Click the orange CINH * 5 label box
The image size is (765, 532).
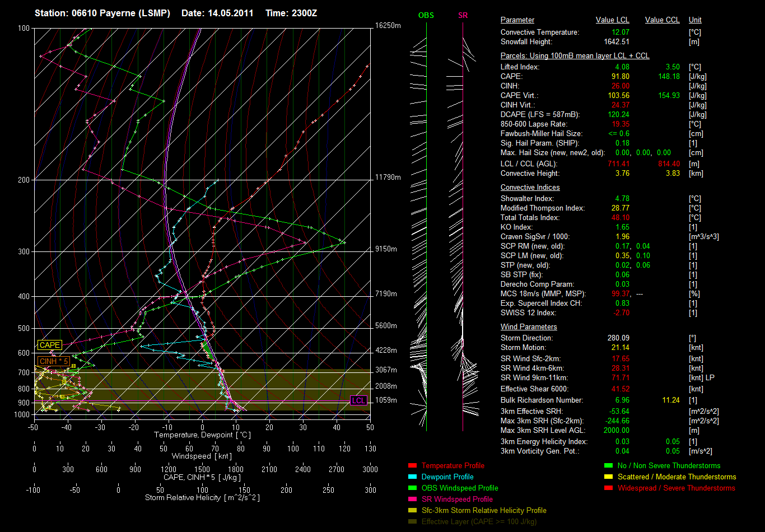coord(54,361)
